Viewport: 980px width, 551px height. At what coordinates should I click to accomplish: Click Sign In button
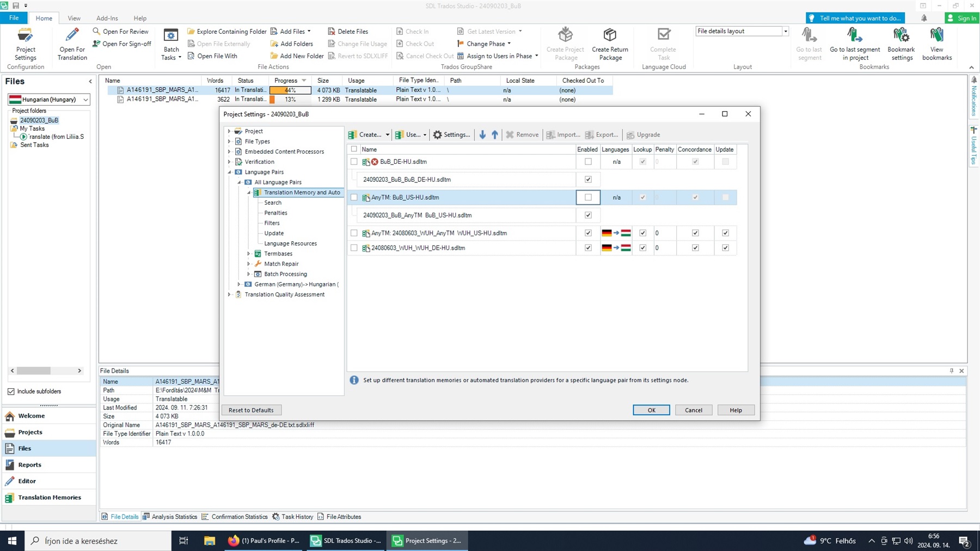tap(961, 18)
